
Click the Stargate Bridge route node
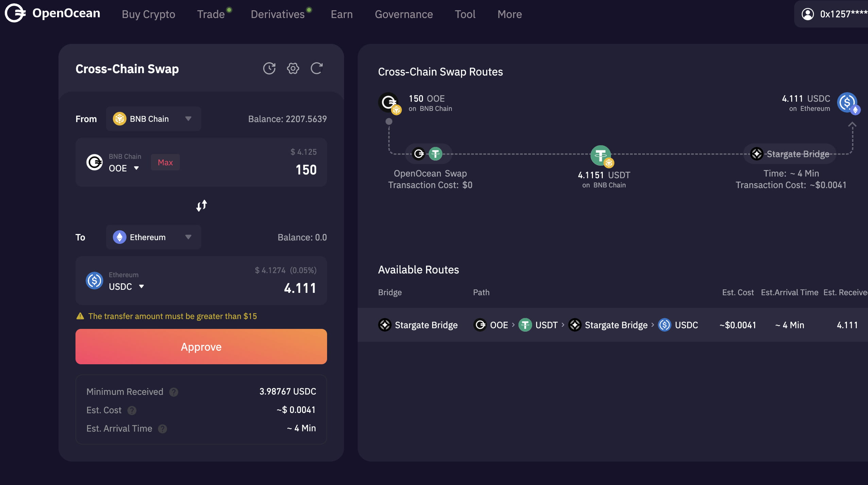click(x=790, y=154)
